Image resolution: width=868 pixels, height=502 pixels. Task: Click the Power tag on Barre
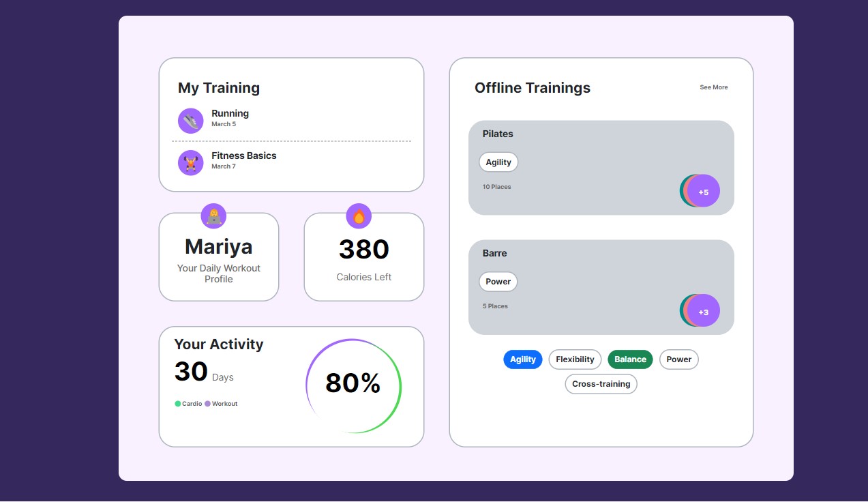tap(498, 281)
